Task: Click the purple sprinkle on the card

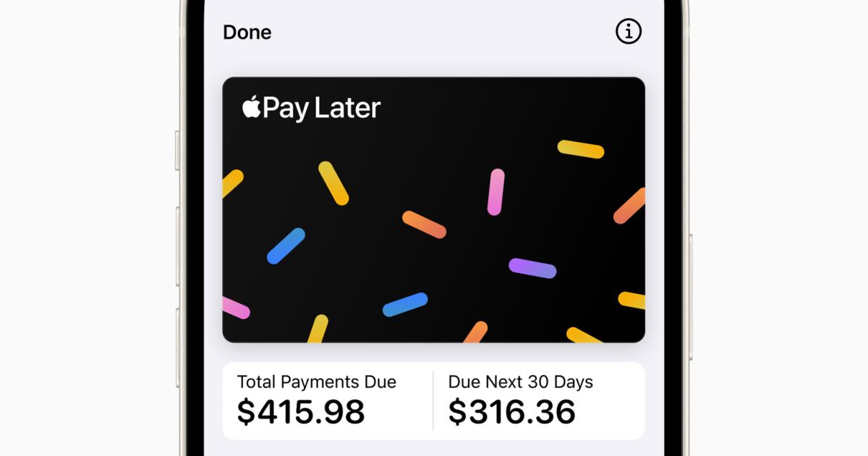Action: click(532, 268)
